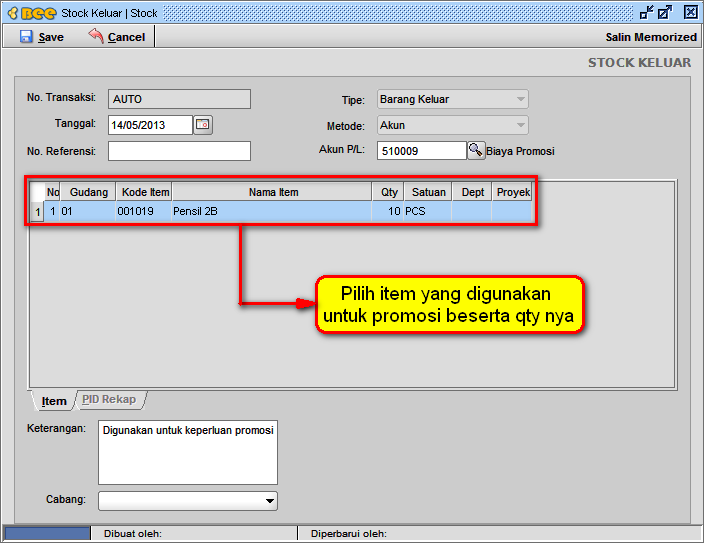Click the Save toolbar button
The width and height of the screenshot is (704, 543).
(x=41, y=37)
